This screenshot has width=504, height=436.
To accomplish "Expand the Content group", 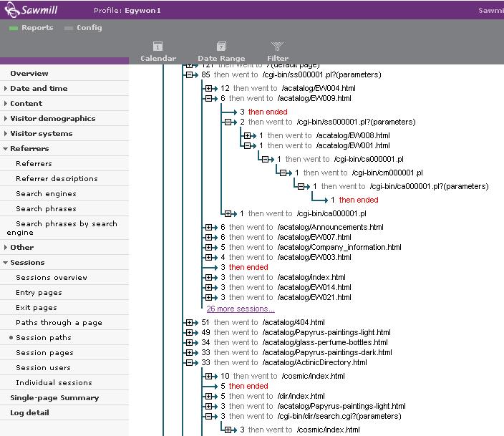I will point(6,104).
